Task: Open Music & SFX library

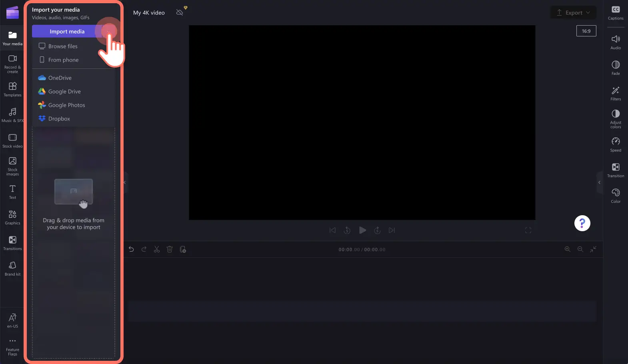Action: [x=12, y=115]
